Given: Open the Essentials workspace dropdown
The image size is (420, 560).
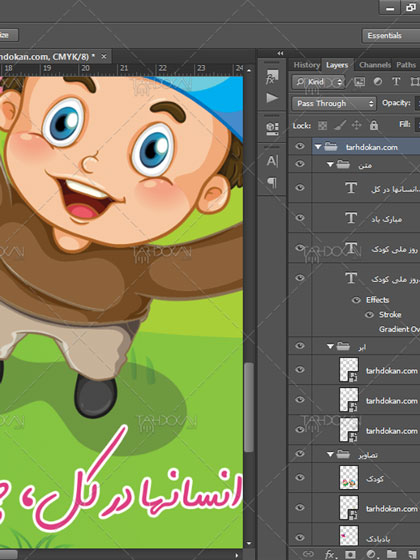Looking at the screenshot, I should point(391,35).
